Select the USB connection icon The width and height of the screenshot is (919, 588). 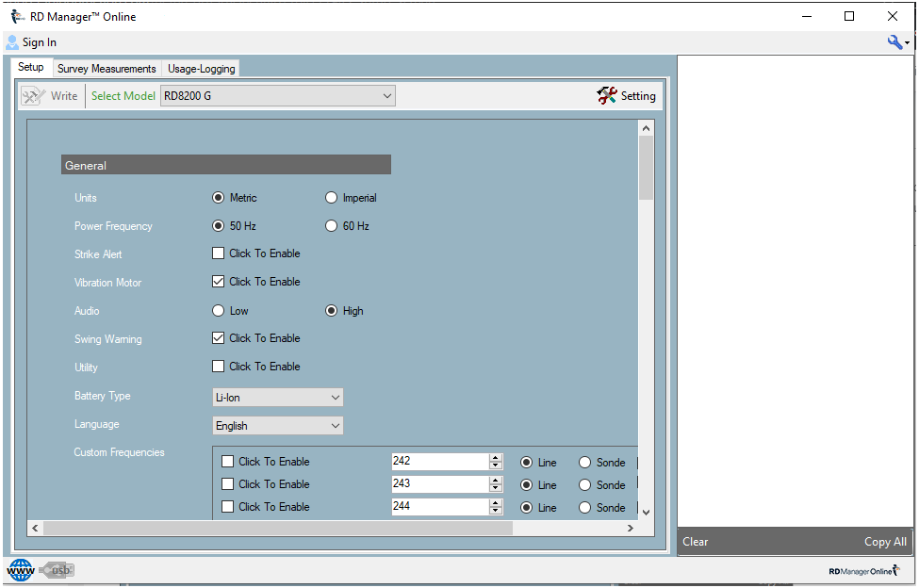click(x=57, y=569)
